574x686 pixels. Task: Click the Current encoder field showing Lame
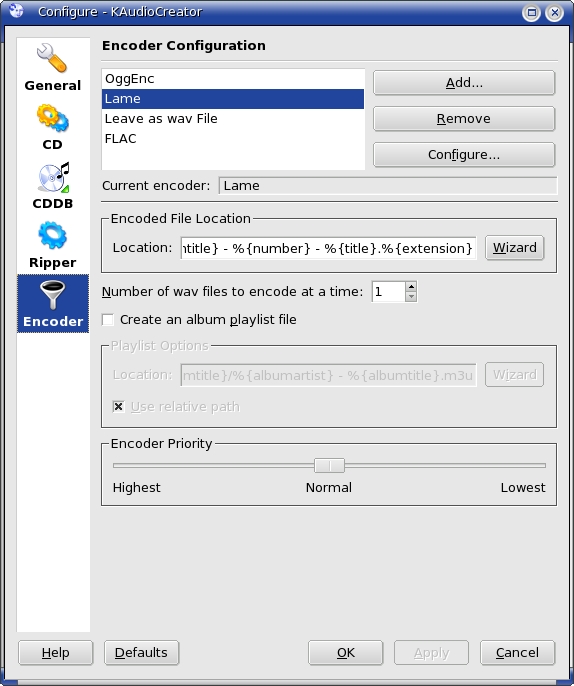click(388, 186)
